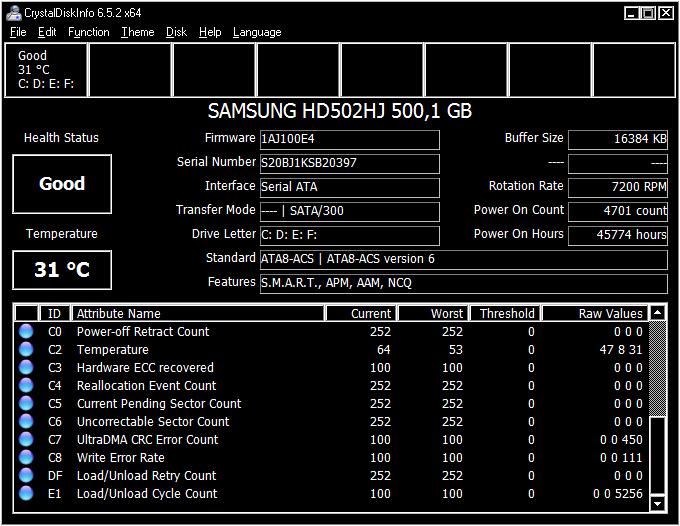Click the status orb for Power-off Retract Count

26,331
